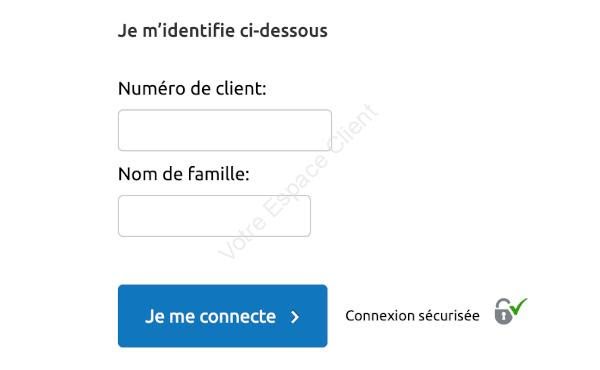
Task: Click the secure connection label beside the button
Action: 412,316
